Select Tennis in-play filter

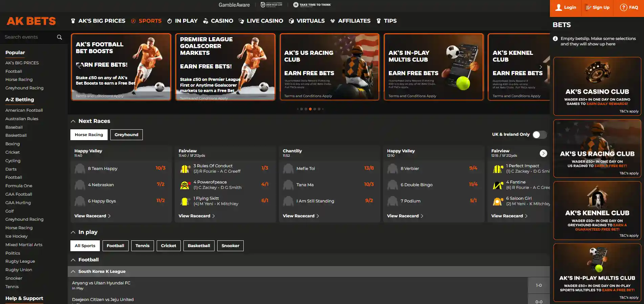coord(142,246)
